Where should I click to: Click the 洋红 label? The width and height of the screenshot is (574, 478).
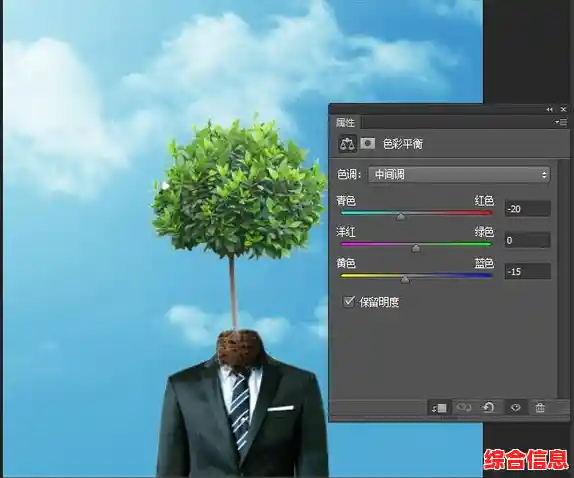pos(346,232)
